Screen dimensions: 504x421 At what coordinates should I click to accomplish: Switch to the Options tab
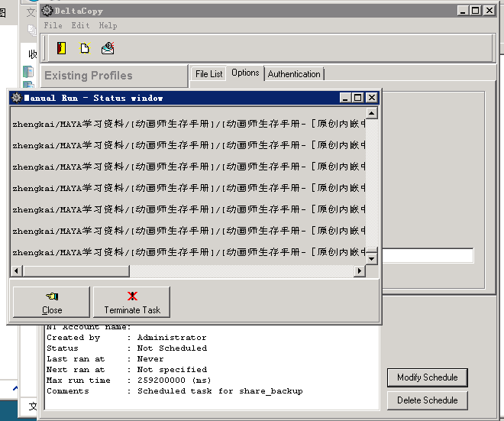245,73
